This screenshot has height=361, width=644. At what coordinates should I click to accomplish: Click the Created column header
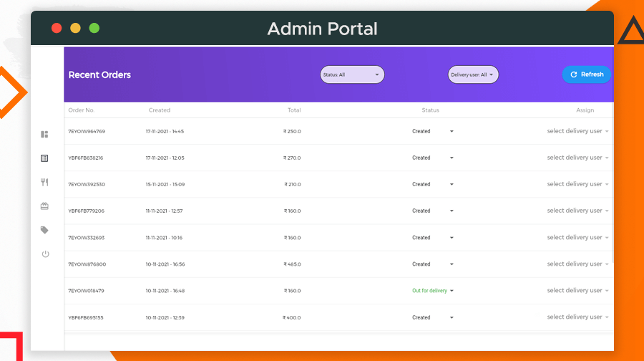pos(160,110)
